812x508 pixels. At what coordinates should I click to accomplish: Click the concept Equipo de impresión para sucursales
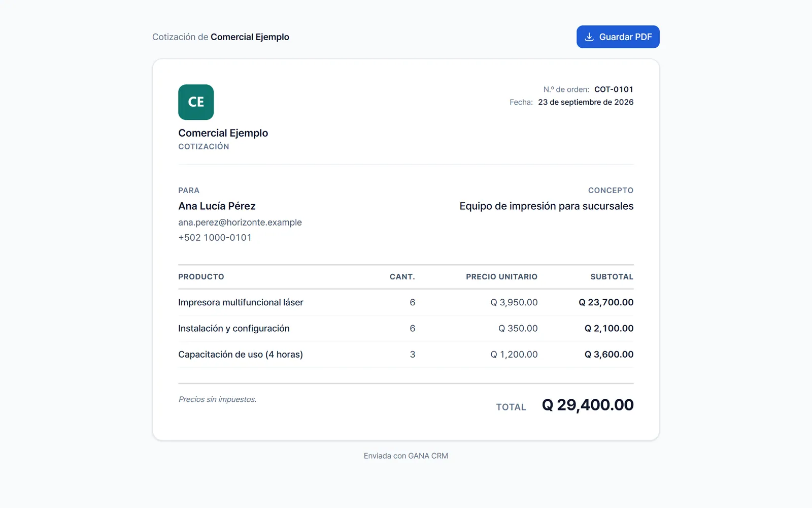[547, 206]
